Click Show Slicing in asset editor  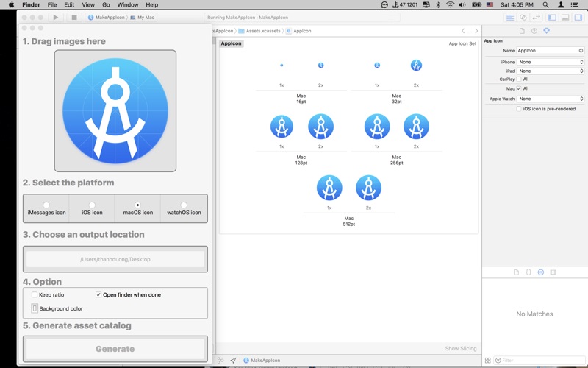pyautogui.click(x=461, y=348)
